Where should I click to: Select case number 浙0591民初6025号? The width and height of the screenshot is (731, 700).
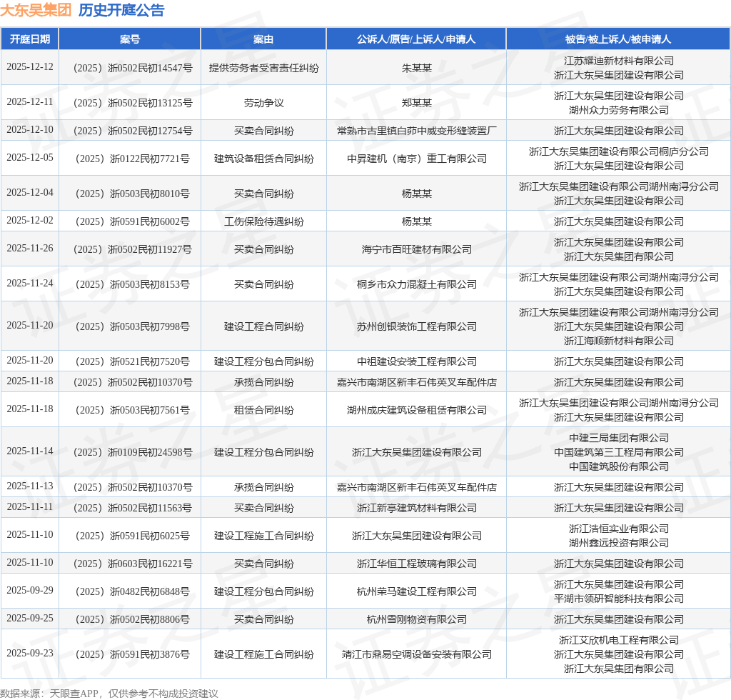(x=133, y=536)
